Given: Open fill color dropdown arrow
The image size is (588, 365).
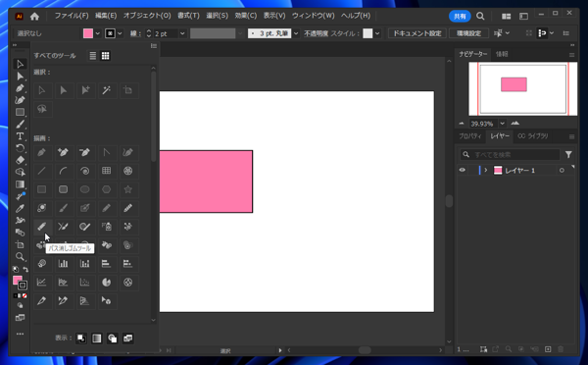Looking at the screenshot, I should (x=97, y=33).
